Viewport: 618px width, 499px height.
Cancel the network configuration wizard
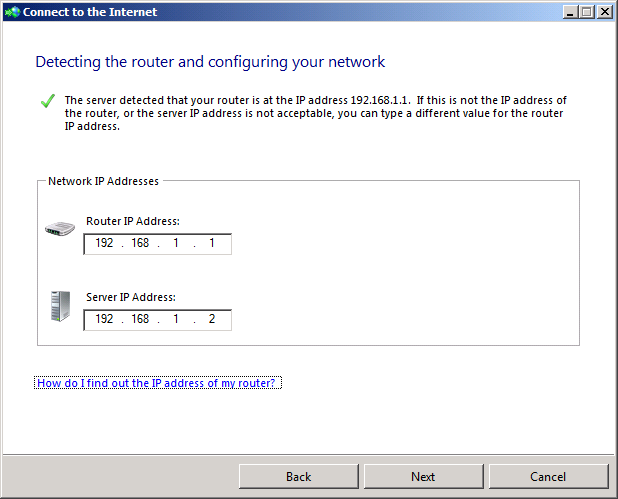pos(548,476)
